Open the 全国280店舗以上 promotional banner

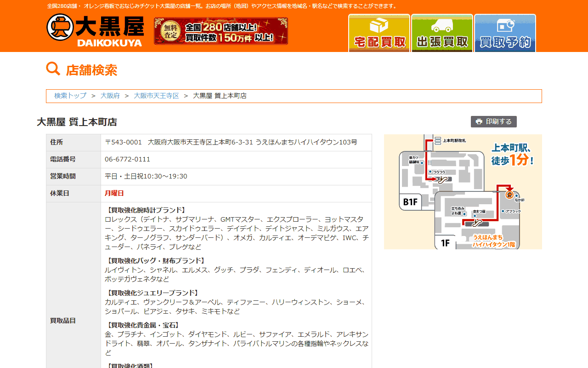[x=221, y=31]
